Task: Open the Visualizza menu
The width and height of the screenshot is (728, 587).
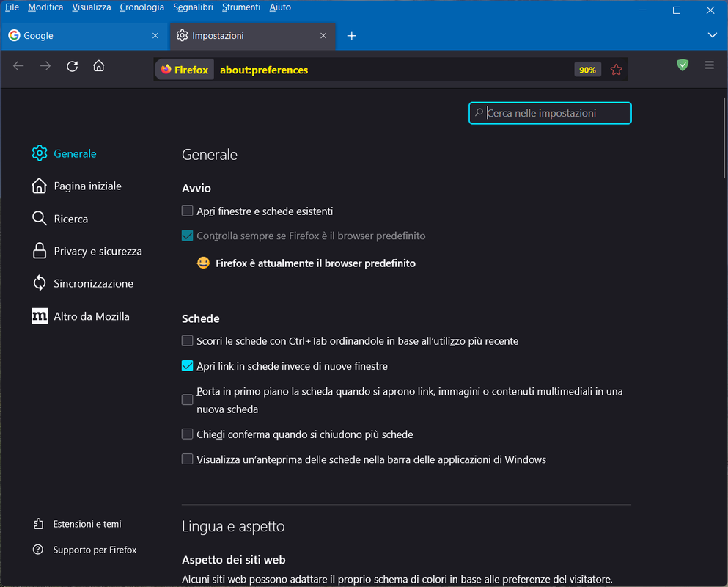Action: [x=92, y=7]
